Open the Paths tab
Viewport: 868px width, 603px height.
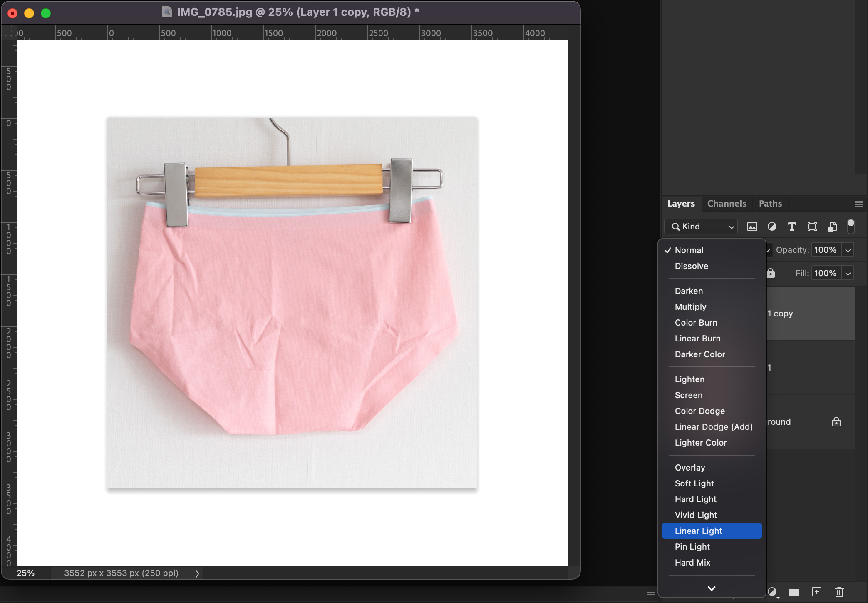[x=770, y=204]
